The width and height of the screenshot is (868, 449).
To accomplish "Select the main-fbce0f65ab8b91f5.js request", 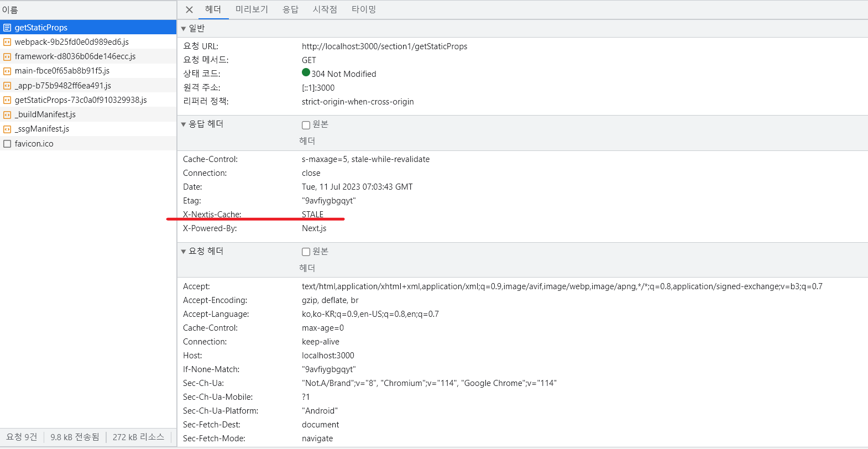I will (x=88, y=71).
